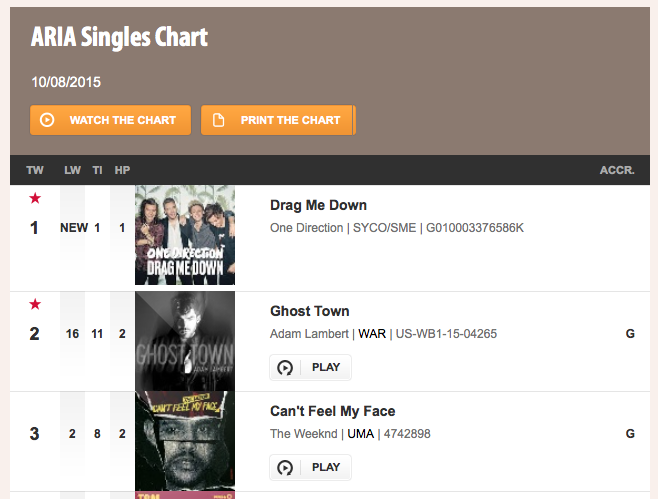
Task: Click the red star above rank 2
Action: [35, 304]
